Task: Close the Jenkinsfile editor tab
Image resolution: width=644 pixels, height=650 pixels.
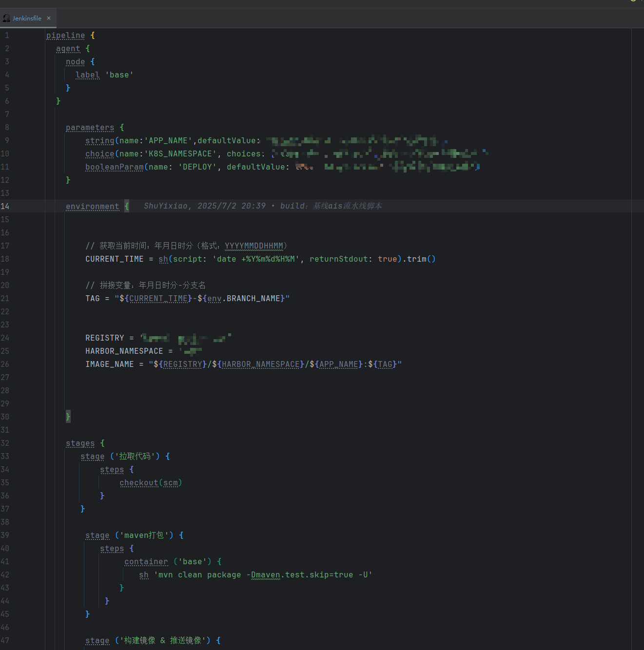Action: pyautogui.click(x=49, y=18)
